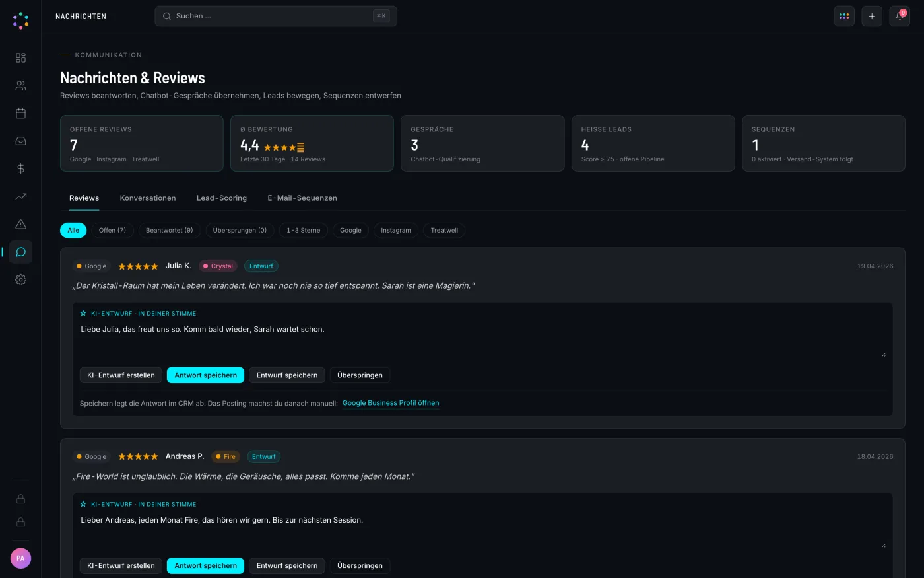Image resolution: width=924 pixels, height=578 pixels.
Task: Click the lower lock icon in sidebar
Action: (20, 522)
